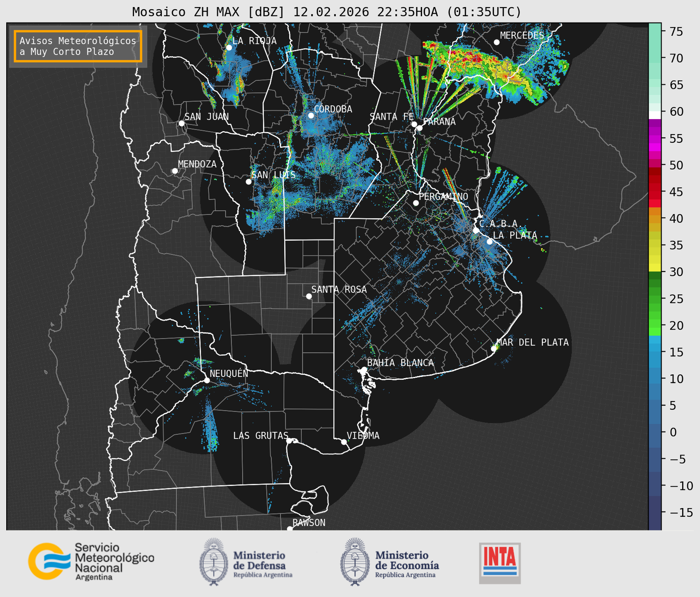Click the 60 dBZ white band on scale
Screen dimensions: 700x597
click(655, 115)
